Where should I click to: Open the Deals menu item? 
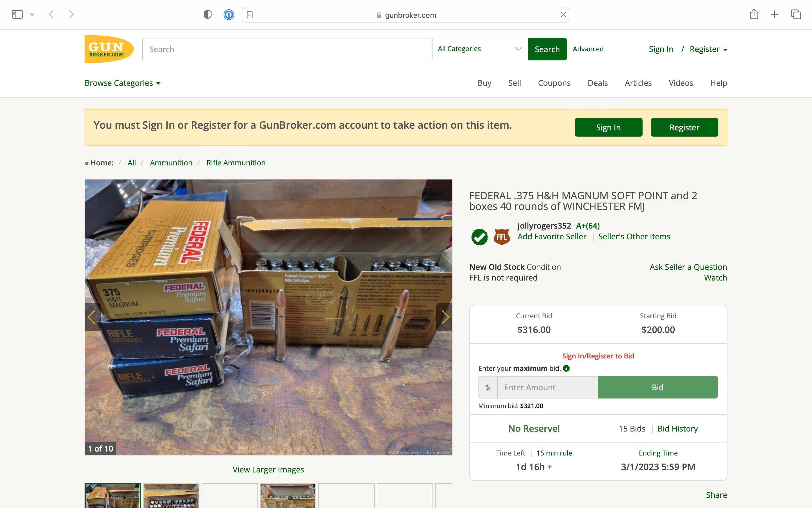(598, 83)
